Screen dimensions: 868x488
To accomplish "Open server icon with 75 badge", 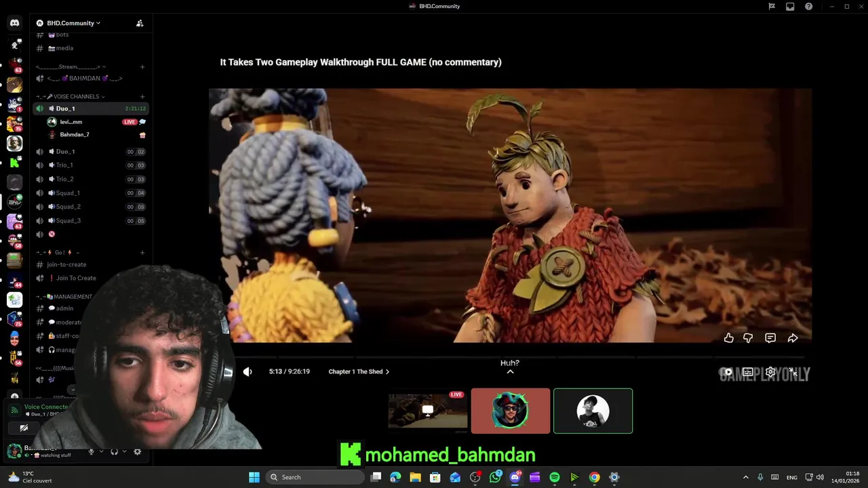I will click(x=14, y=319).
